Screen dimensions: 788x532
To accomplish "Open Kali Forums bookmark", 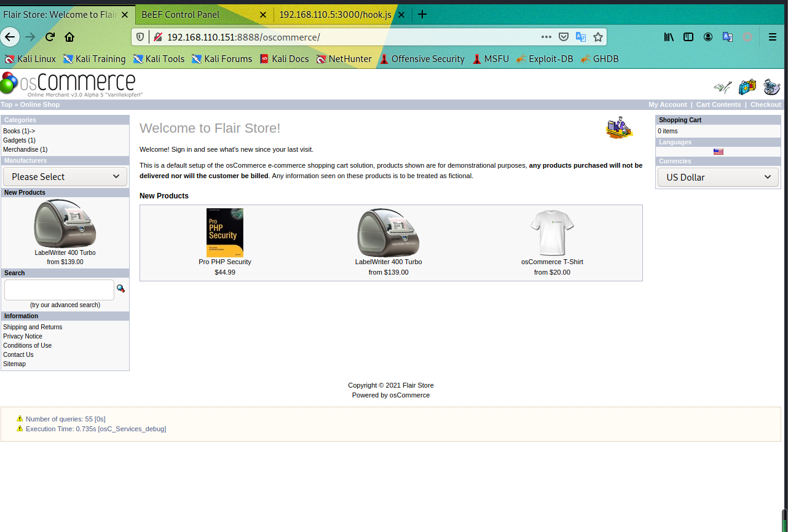I will (221, 59).
